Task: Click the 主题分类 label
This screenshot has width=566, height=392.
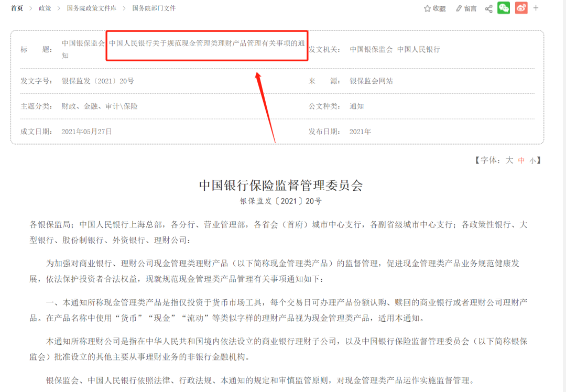Action: coord(37,106)
